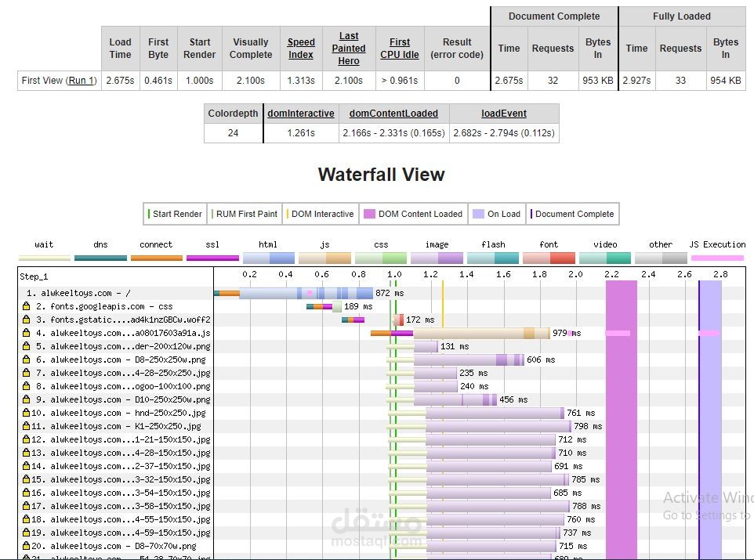
Task: Click the lock icon on request 18 row
Action: tap(26, 519)
